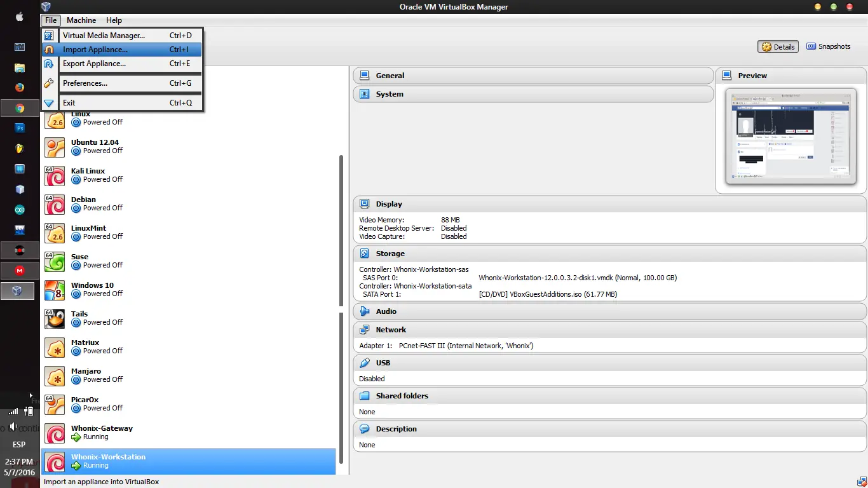This screenshot has height=488, width=868.
Task: Click the Import Appliance menu icon
Action: pyautogui.click(x=49, y=50)
